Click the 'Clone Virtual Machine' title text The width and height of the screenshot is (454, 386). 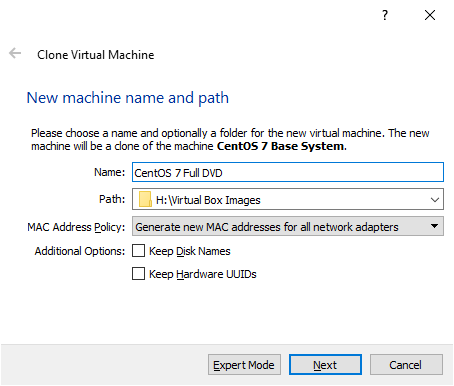point(96,55)
